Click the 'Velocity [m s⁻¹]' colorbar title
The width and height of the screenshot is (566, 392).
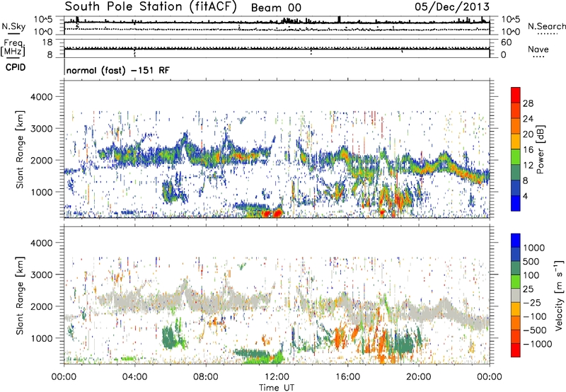pos(559,295)
